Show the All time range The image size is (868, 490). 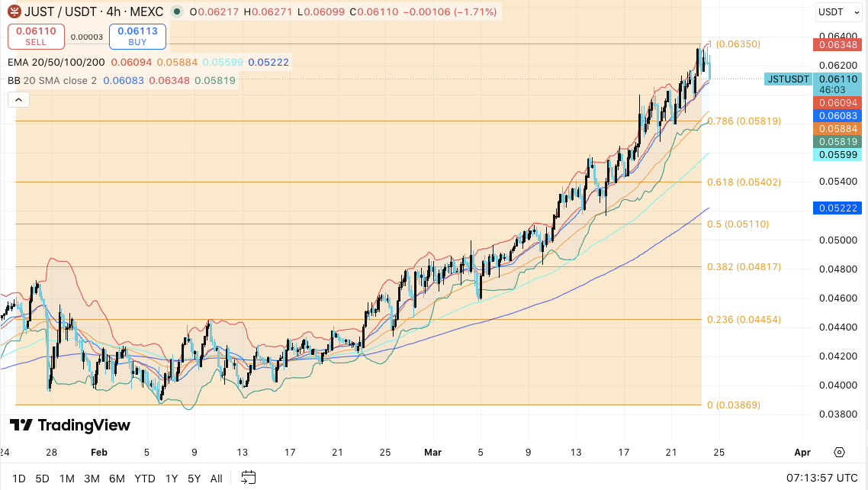tap(216, 479)
